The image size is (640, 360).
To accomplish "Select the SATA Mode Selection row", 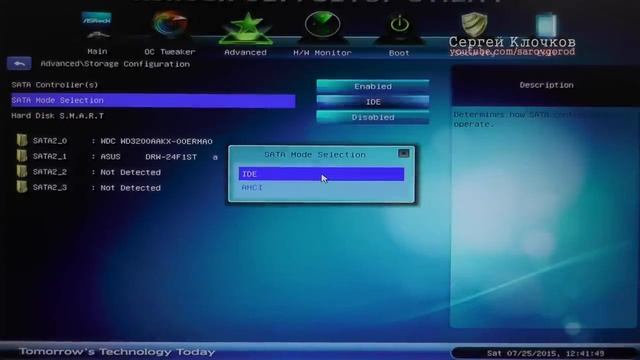I will (153, 100).
